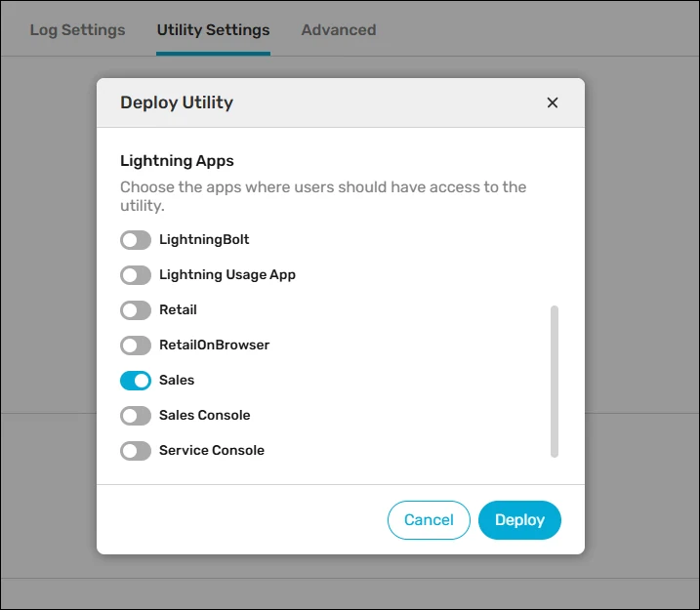
Task: Select the Utility Settings tab
Action: (214, 30)
